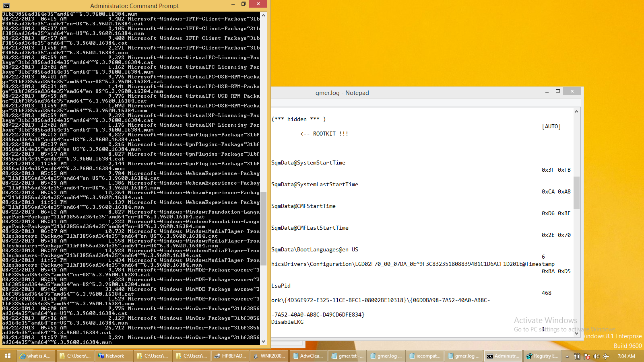The height and width of the screenshot is (362, 644).
Task: Click the '468' value in Notepad
Action: (547, 293)
